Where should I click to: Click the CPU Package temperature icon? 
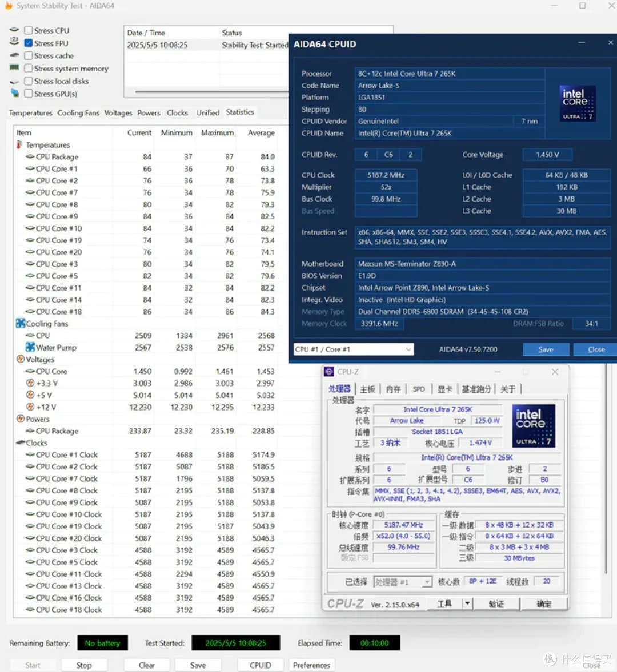point(30,156)
